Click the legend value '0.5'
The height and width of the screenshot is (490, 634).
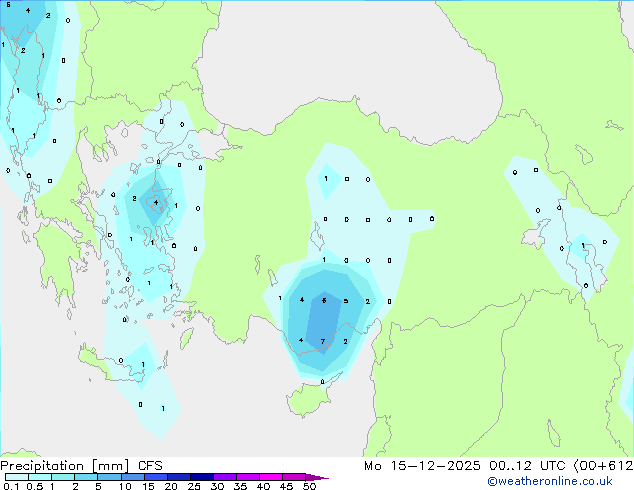click(35, 486)
